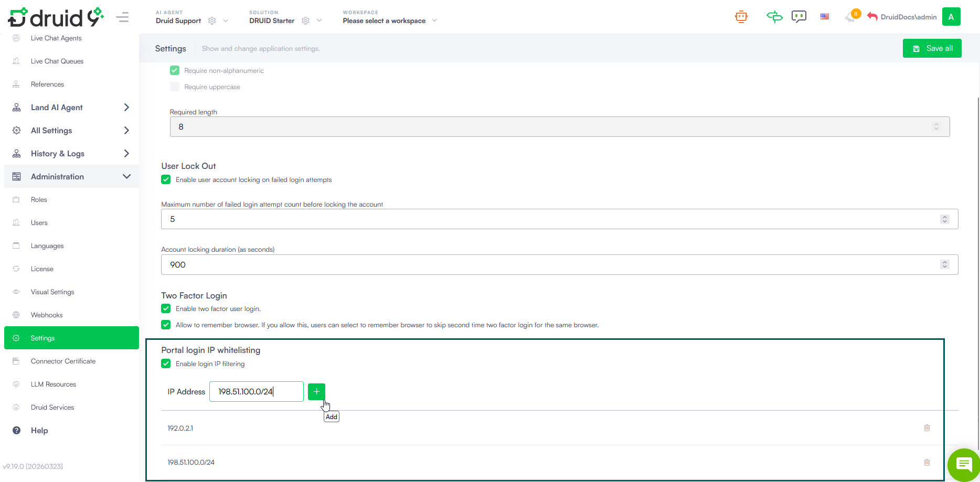Open the chat bubble icon in header
This screenshot has width=980, height=482.
coord(798,17)
